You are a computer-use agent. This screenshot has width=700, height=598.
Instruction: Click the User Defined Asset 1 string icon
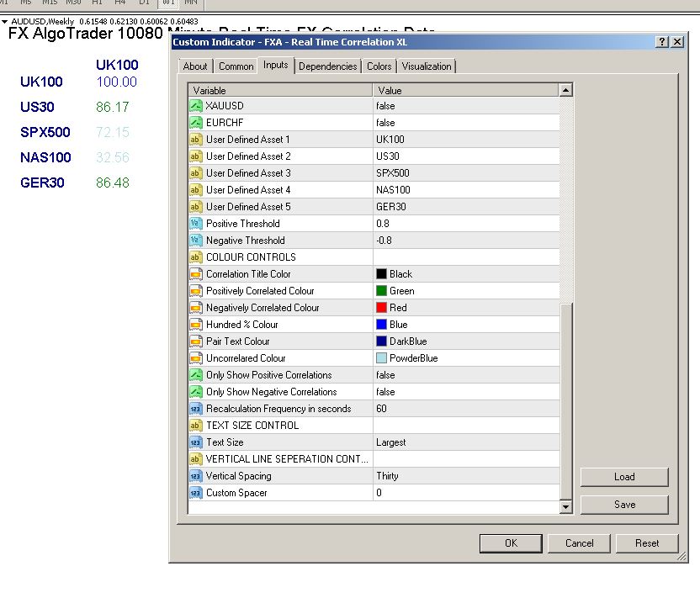tap(195, 140)
